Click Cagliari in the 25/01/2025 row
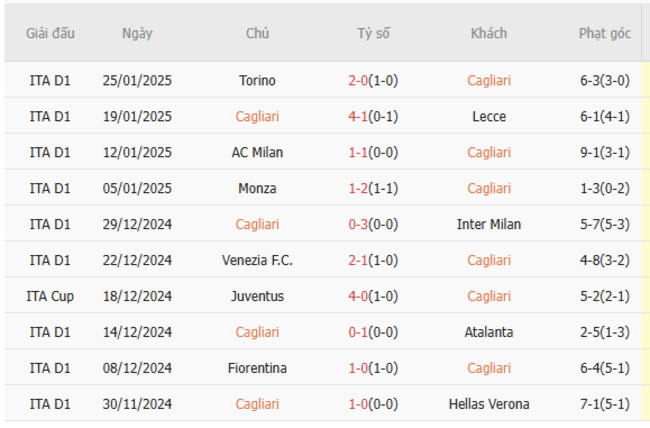Image resolution: width=650 pixels, height=428 pixels. [x=489, y=80]
